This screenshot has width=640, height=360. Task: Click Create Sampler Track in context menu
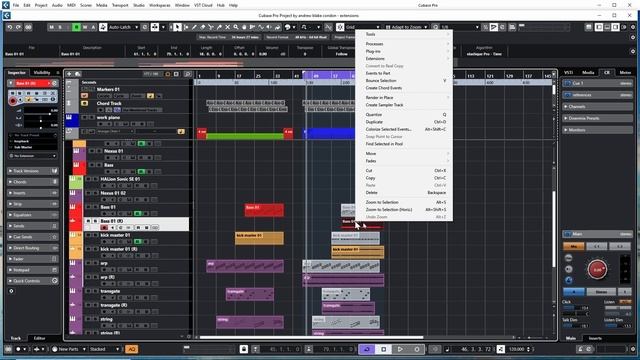404,105
